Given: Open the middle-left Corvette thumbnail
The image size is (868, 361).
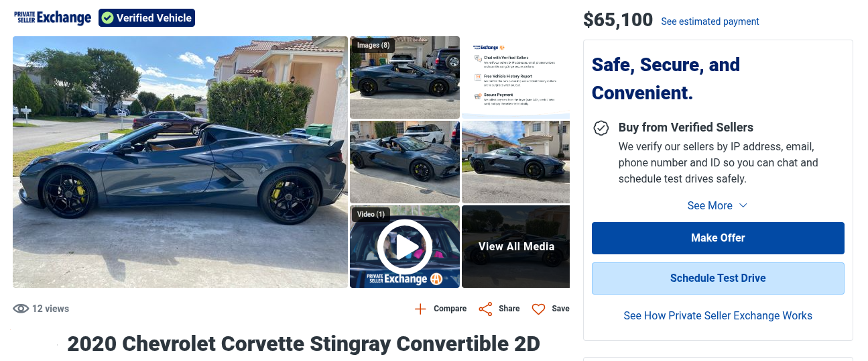Looking at the screenshot, I should click(405, 162).
